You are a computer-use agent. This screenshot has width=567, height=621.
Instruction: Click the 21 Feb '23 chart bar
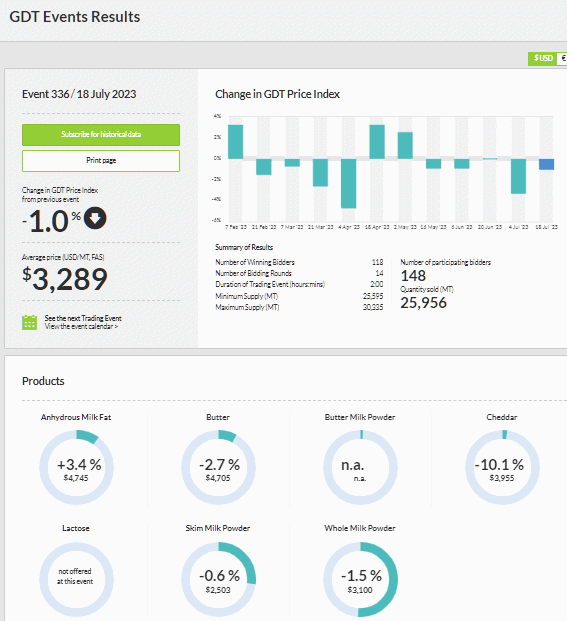264,167
